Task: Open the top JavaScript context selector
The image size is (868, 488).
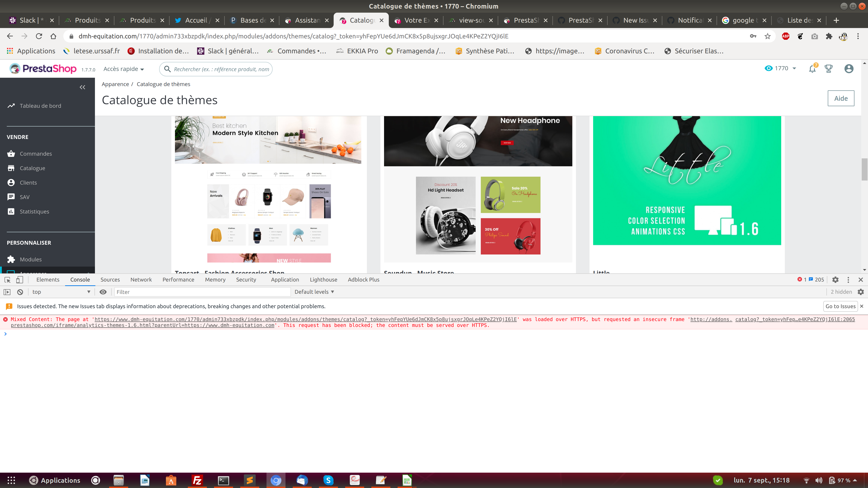Action: (x=61, y=292)
